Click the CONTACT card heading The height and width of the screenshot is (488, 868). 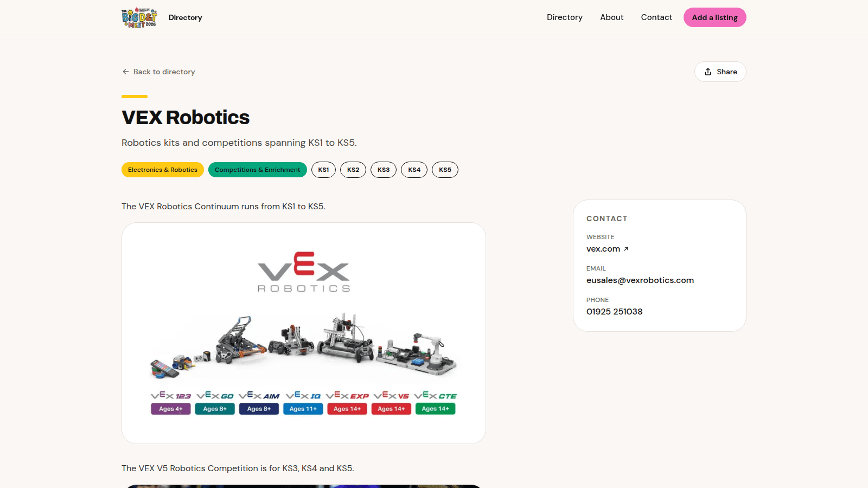click(x=607, y=219)
